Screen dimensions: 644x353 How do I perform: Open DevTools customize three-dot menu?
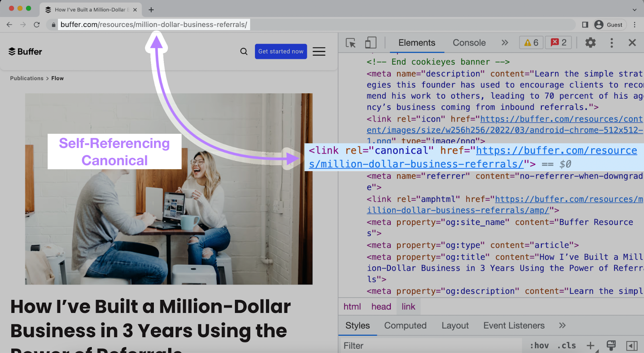tap(612, 43)
